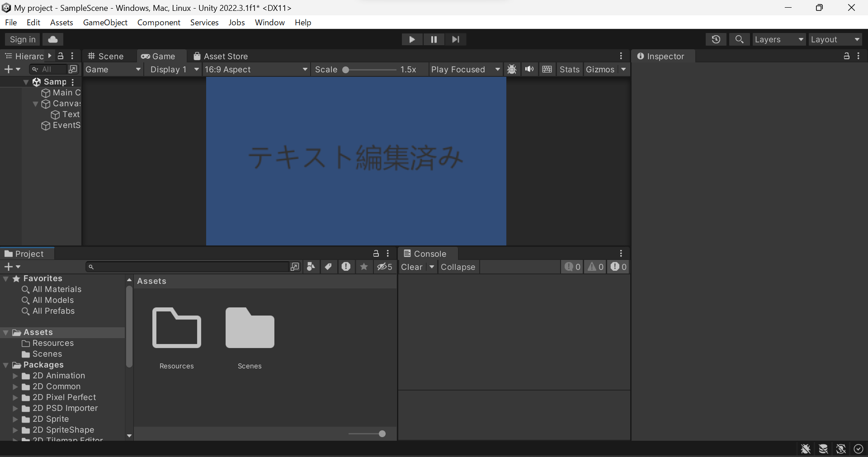Viewport: 868px width, 457px height.
Task: Open the Gizmos dropdown arrow
Action: pyautogui.click(x=623, y=69)
